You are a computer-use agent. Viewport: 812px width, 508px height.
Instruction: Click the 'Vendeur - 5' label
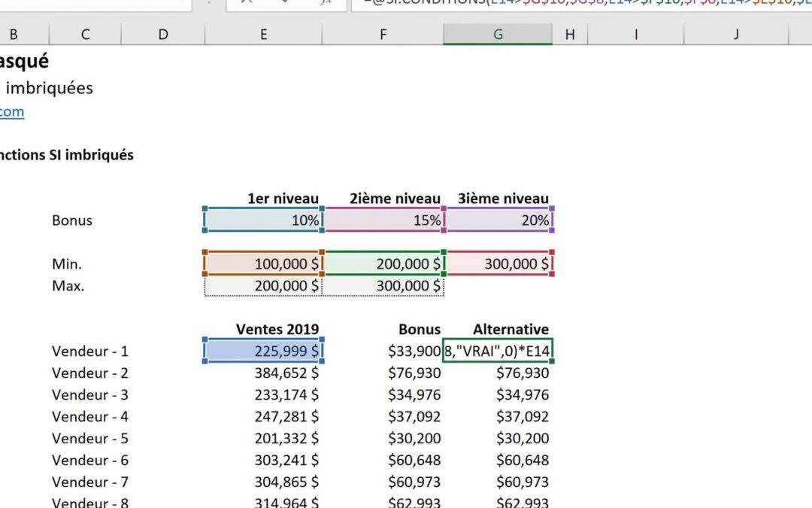click(90, 438)
